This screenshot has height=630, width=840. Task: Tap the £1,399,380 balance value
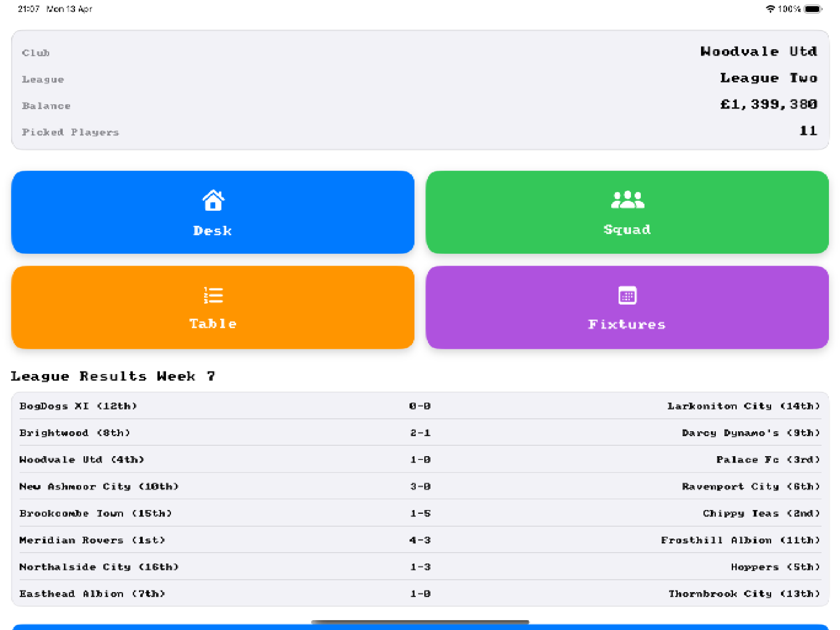coord(769,105)
